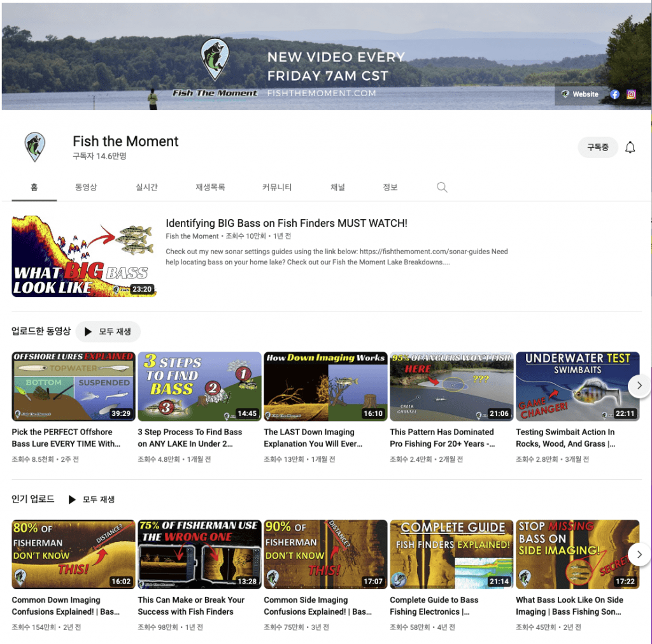The width and height of the screenshot is (652, 644).
Task: Click '조회수 75만회 • 3년 전' metadata
Action: click(297, 627)
